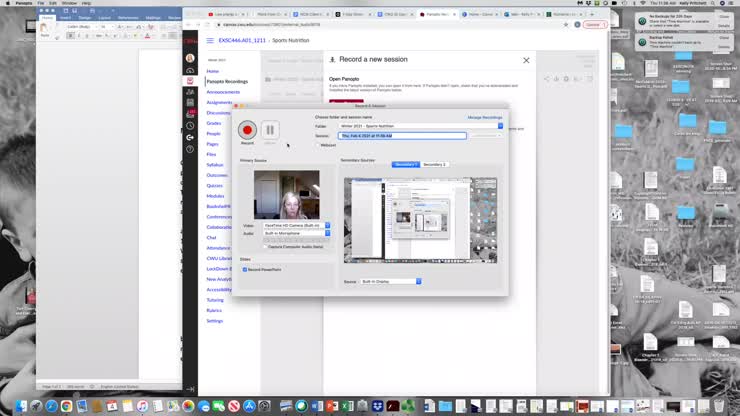Click the secondary screen preview thumbnail
Screen dimensions: 740x416
(x=420, y=220)
